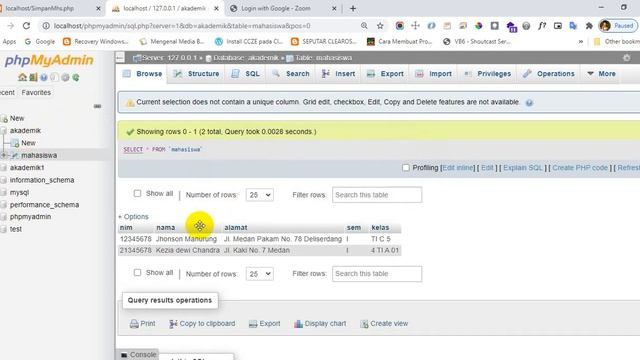Viewport: 640px width, 360px height.
Task: Click Favorites in navigation panel
Action: 36,93
